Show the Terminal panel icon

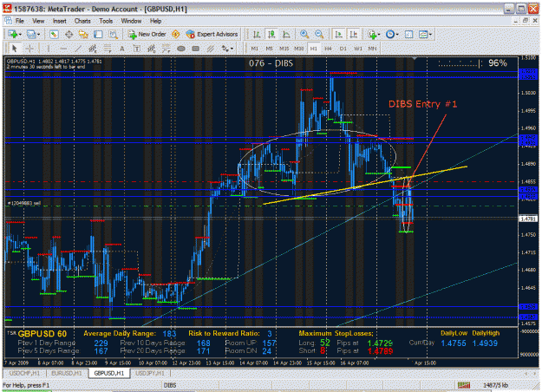coord(98,34)
